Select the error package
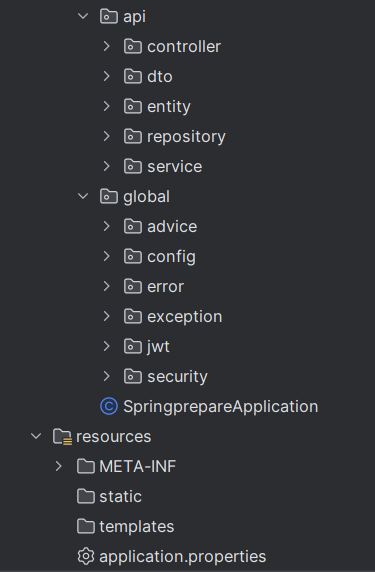The image size is (375, 572). coord(165,286)
